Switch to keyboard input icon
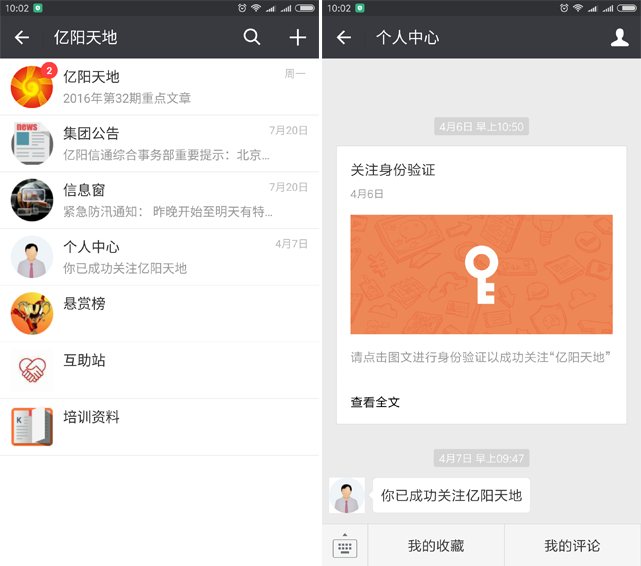641x566 pixels. tap(345, 546)
